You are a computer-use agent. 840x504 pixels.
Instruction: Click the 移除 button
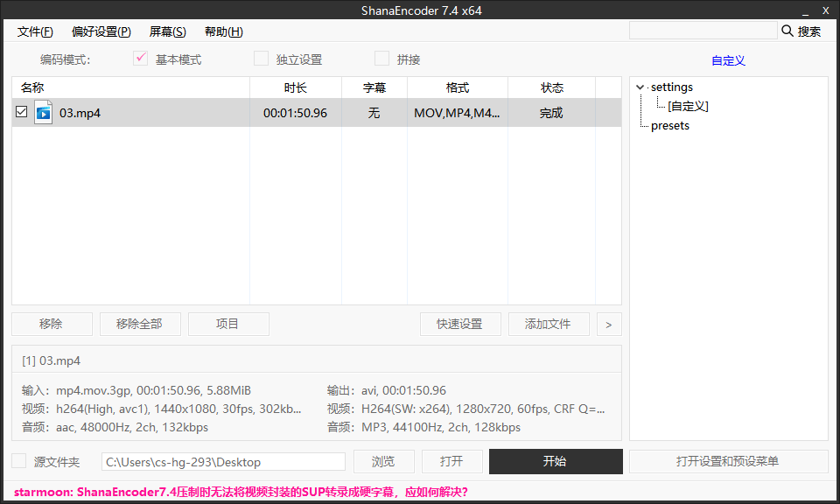[52, 324]
